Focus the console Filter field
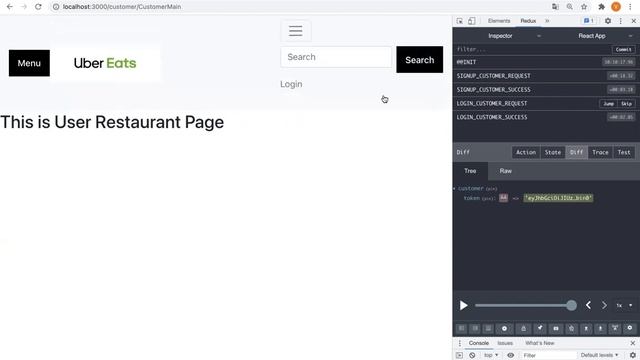640x360 pixels. pos(548,355)
